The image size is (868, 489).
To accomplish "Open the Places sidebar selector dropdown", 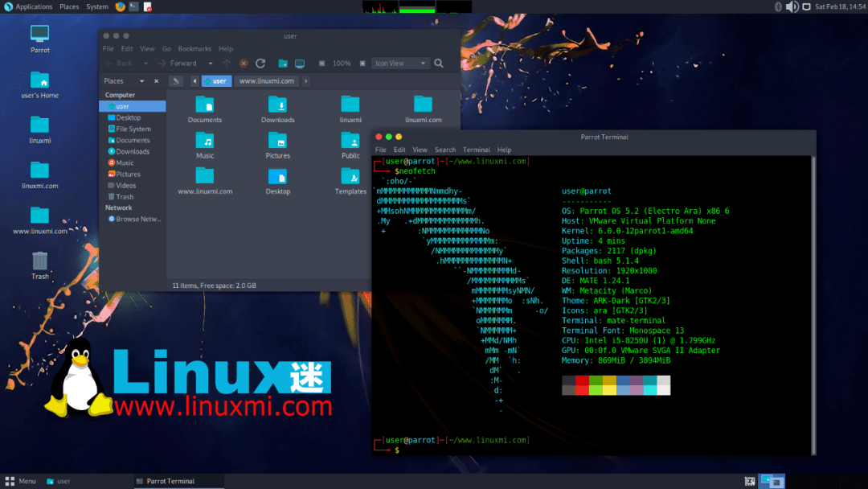I will click(x=141, y=80).
